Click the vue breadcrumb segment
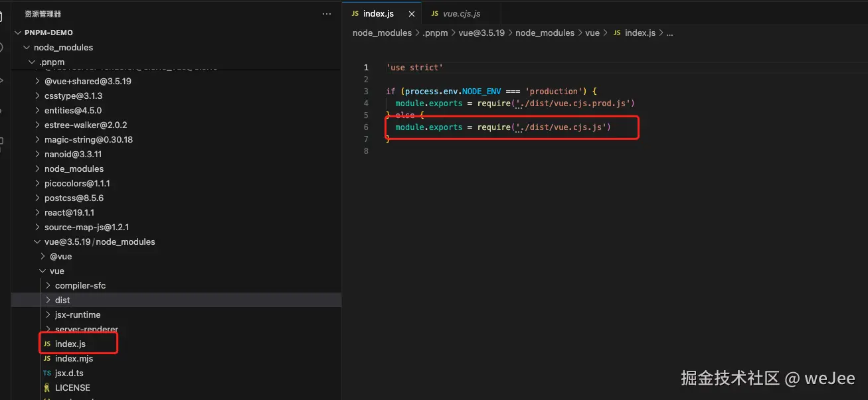 coord(592,33)
